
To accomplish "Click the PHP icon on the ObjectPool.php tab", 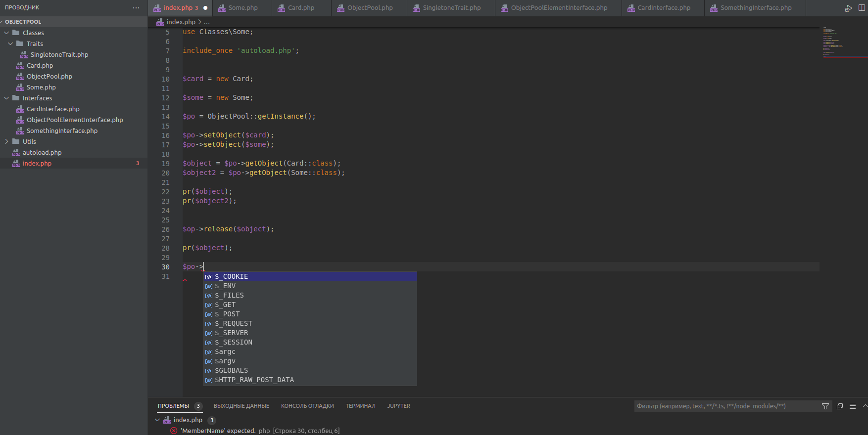I will coord(340,8).
